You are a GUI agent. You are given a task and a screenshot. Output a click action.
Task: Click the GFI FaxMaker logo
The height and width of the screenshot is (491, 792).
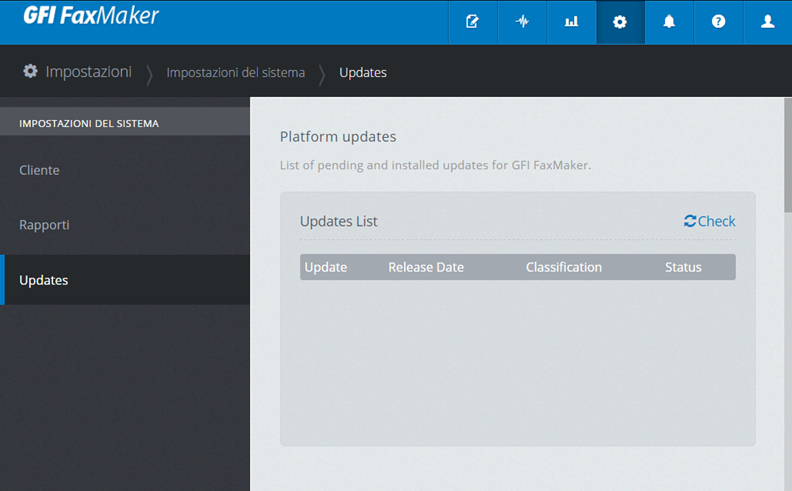(91, 16)
